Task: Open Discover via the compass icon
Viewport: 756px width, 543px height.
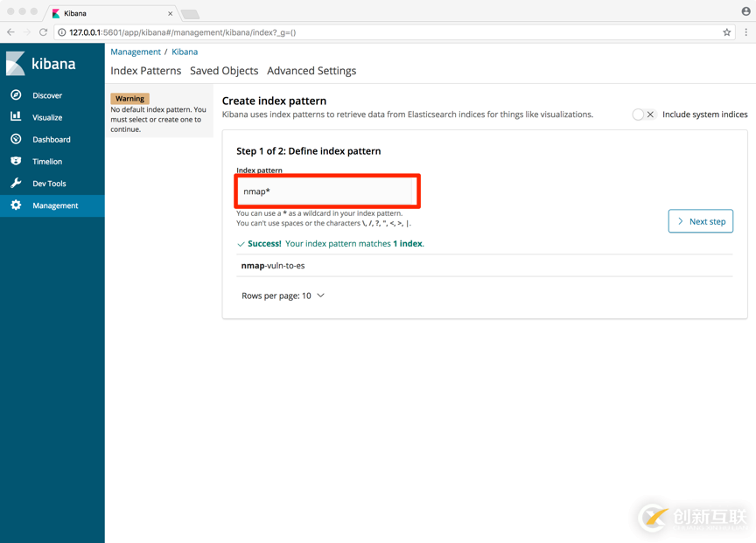Action: tap(16, 95)
